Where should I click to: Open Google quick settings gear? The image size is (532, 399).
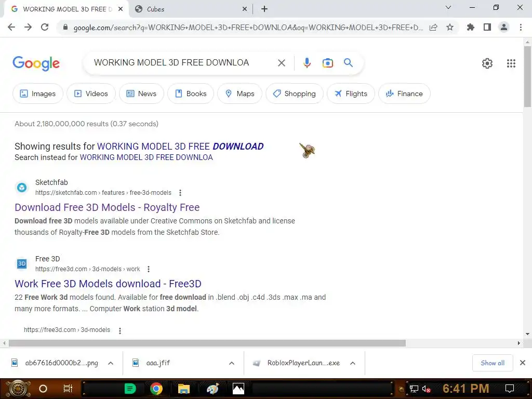[x=487, y=63]
